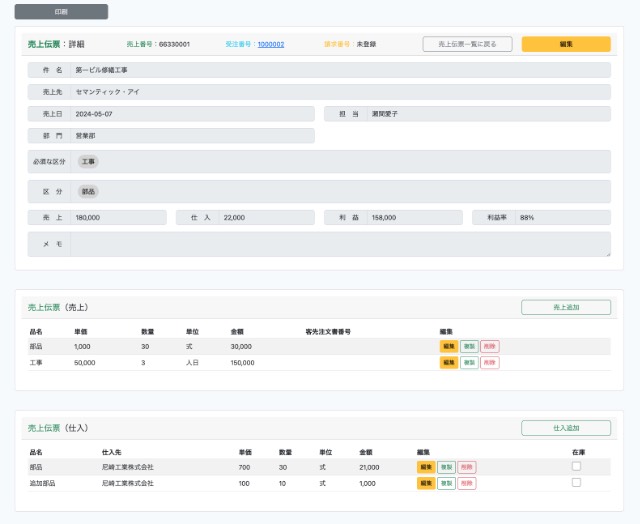Click the 仕入 field 22,000

(x=267, y=218)
